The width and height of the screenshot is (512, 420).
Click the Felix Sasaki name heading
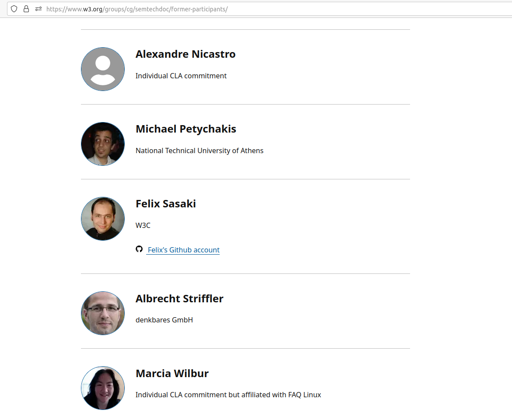[x=166, y=204]
